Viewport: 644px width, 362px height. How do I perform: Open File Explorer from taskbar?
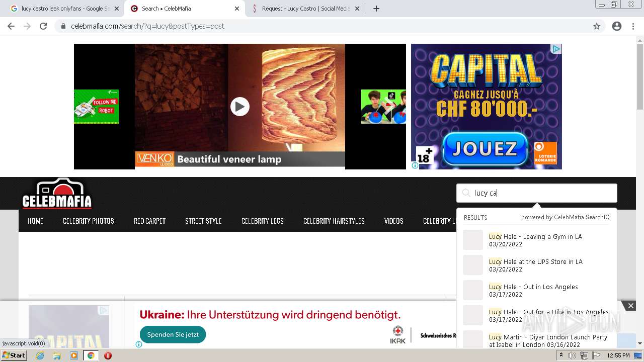pyautogui.click(x=57, y=355)
